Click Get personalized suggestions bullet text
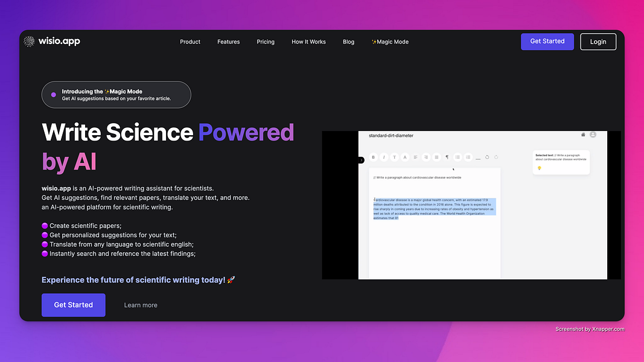Screen dimensions: 644x362 pyautogui.click(x=113, y=235)
